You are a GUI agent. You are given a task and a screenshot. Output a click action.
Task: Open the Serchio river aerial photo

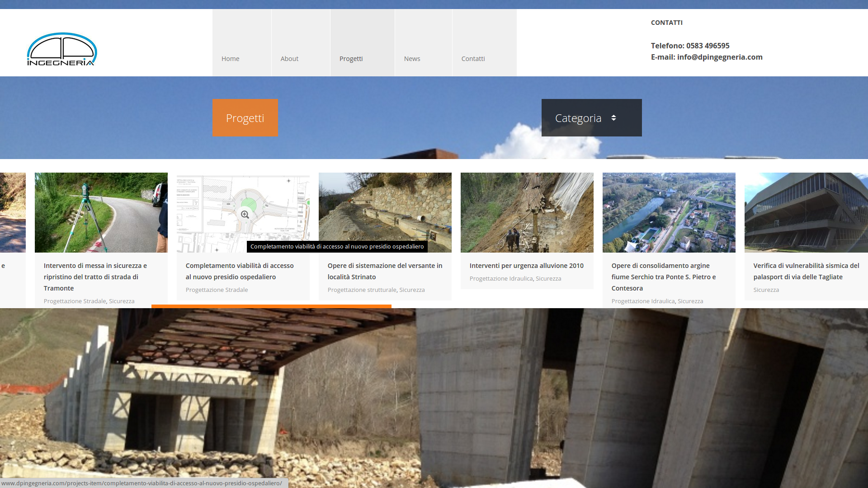point(669,212)
